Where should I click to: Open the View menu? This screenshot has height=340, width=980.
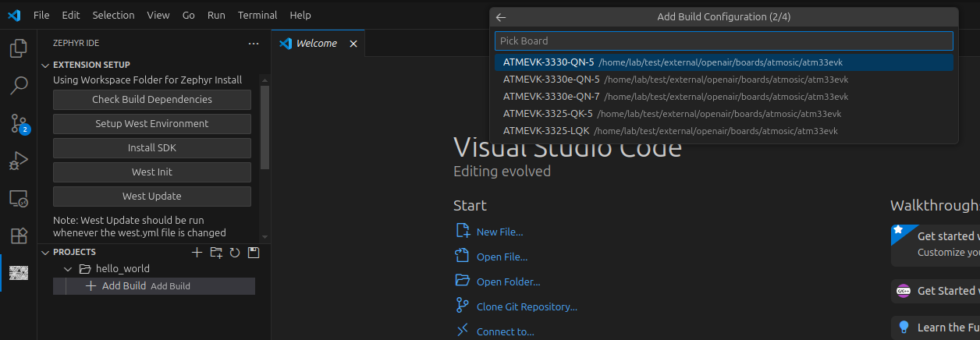click(x=158, y=15)
